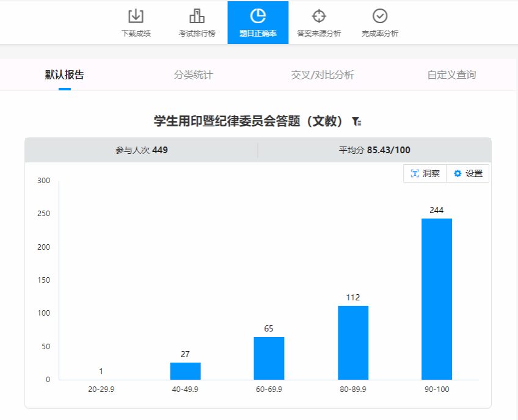The image size is (518, 420).
Task: Click the 40-49.9 bar showing 27
Action: (x=185, y=371)
